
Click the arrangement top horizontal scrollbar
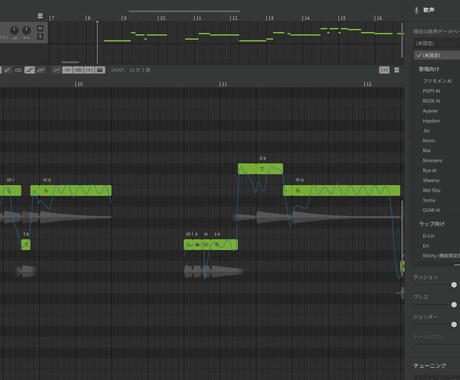click(x=184, y=11)
